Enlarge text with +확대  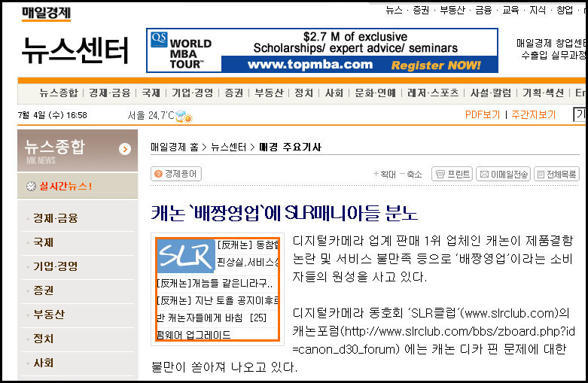click(x=385, y=174)
